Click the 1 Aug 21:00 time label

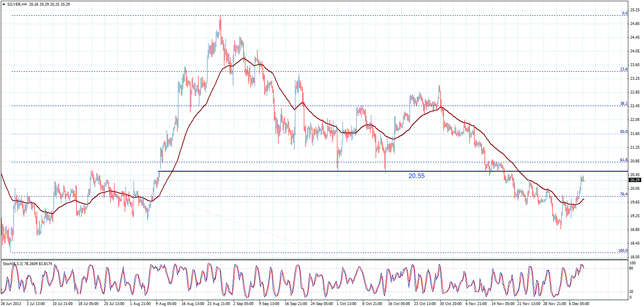point(140,304)
